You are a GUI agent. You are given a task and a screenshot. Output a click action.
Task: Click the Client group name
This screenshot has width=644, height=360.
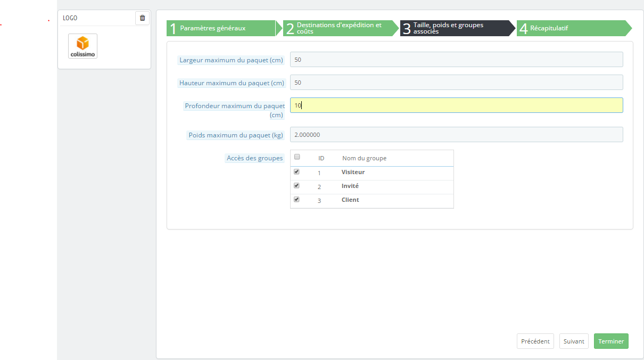tap(350, 200)
